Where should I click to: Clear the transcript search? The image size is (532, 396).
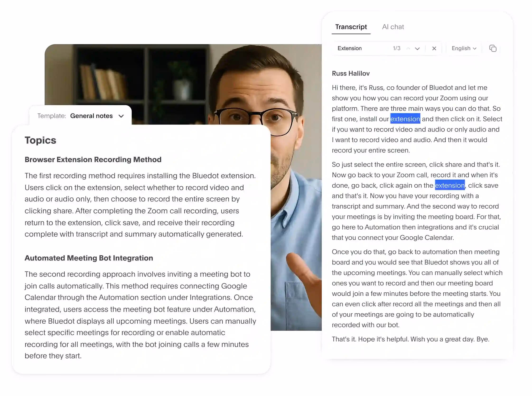pyautogui.click(x=434, y=48)
